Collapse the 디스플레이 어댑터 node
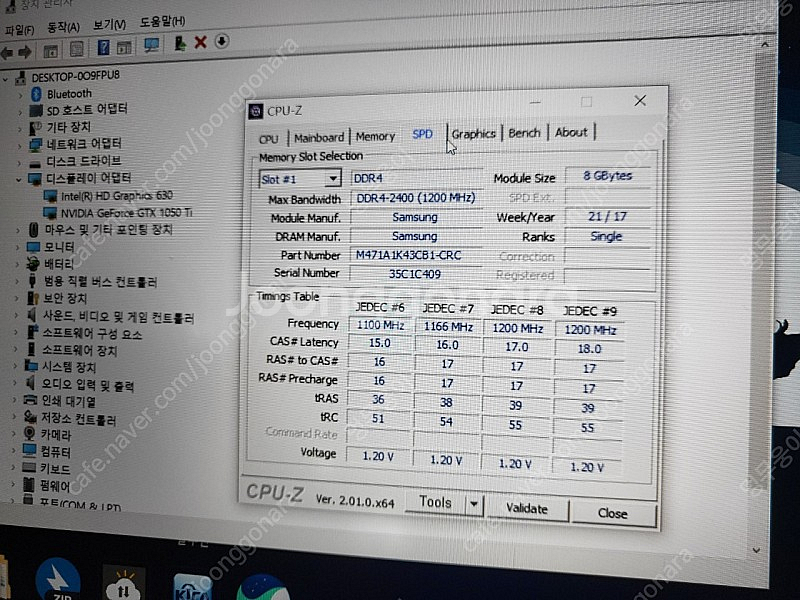The width and height of the screenshot is (800, 600). 19,180
